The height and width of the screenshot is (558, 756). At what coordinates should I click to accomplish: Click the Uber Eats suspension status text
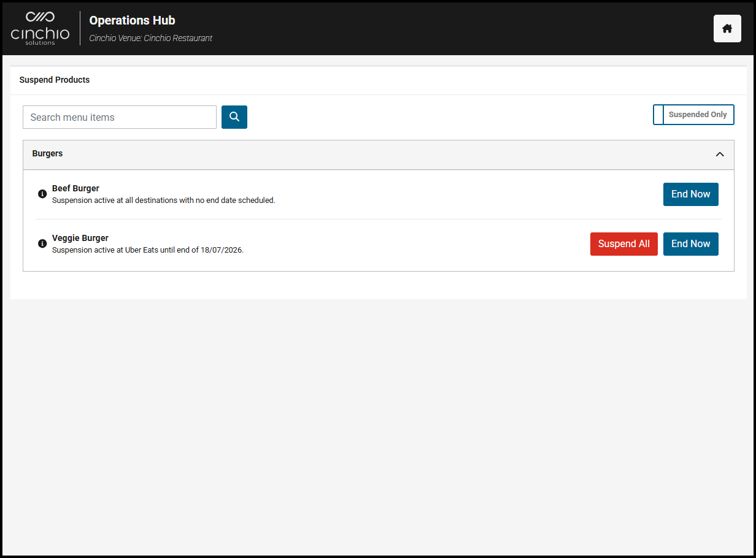[x=148, y=250]
